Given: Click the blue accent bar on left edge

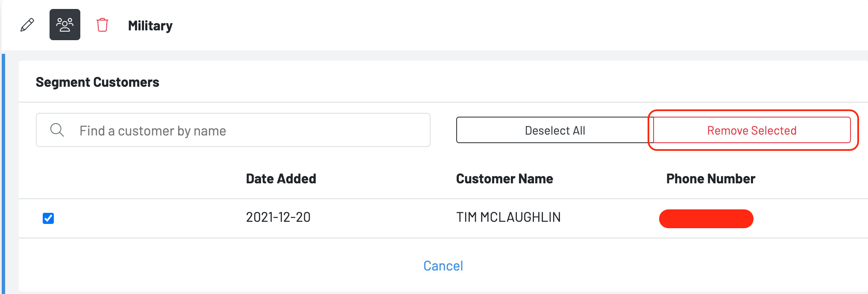Looking at the screenshot, I should (3, 171).
